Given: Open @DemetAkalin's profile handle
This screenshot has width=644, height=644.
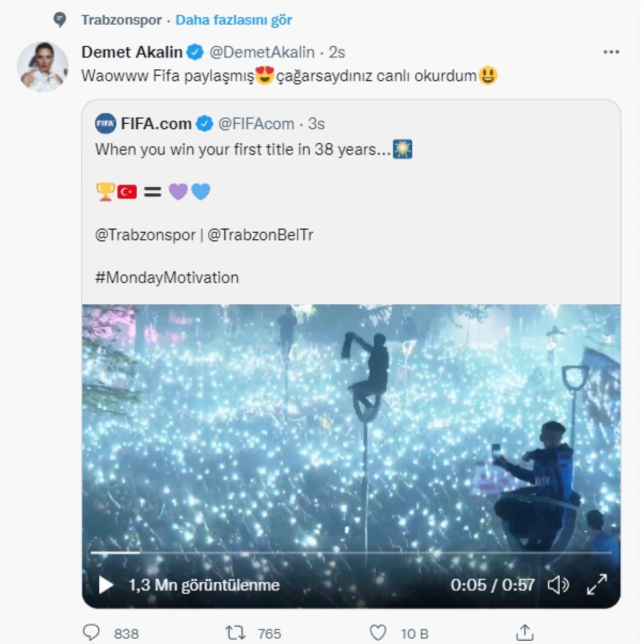Looking at the screenshot, I should [262, 52].
